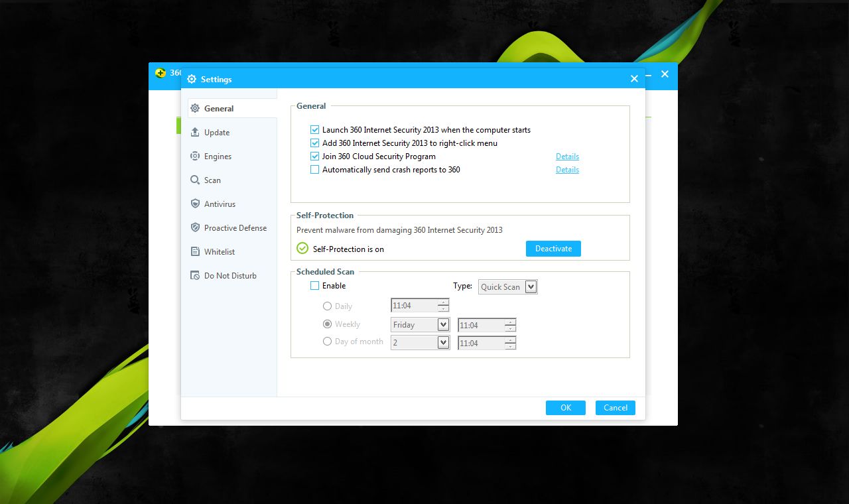This screenshot has width=849, height=504.
Task: Click the Cancel button
Action: point(616,408)
